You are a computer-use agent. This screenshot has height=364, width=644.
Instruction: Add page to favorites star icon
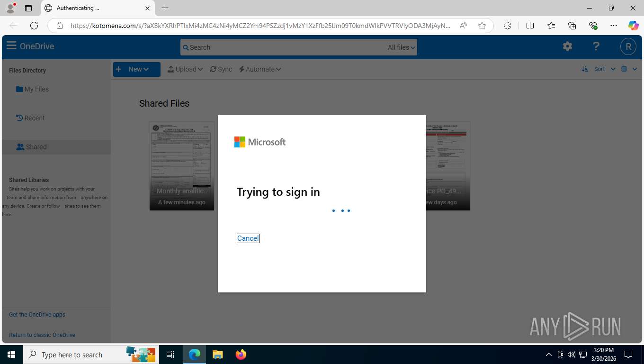pyautogui.click(x=482, y=26)
